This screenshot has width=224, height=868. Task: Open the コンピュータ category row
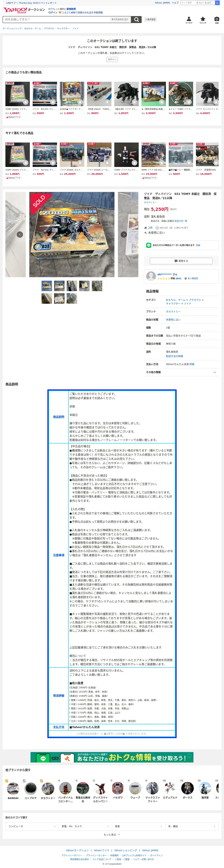[x=32, y=826]
